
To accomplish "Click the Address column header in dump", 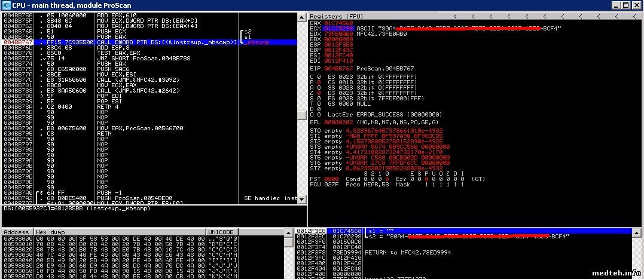I will coord(16,232).
